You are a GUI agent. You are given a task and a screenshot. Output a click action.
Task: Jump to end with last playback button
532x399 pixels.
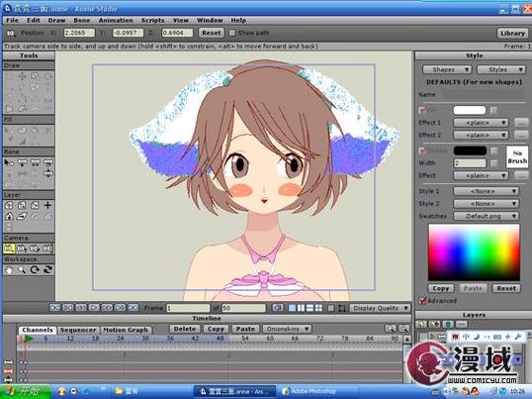click(133, 308)
